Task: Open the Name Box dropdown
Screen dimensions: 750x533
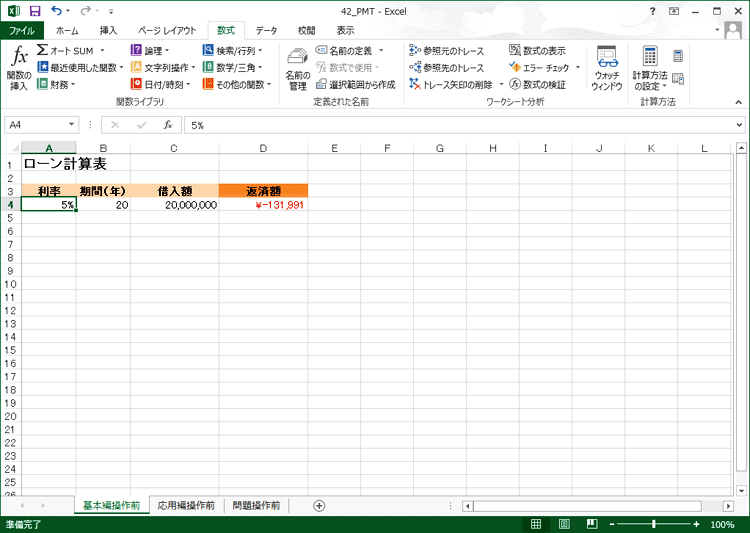Action: (71, 124)
